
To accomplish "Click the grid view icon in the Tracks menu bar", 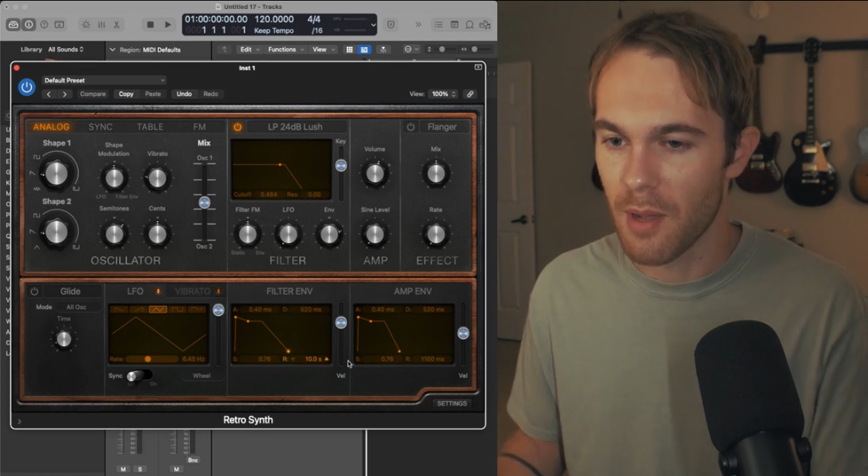I will point(349,49).
